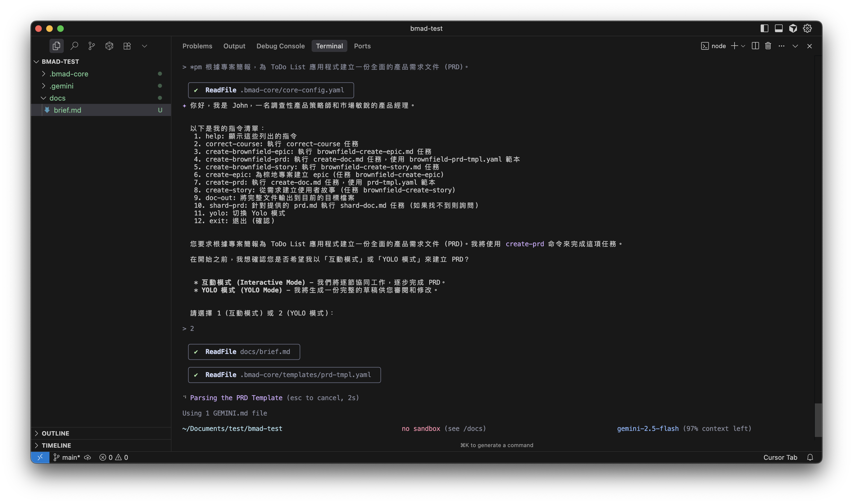The width and height of the screenshot is (853, 504).
Task: Toggle primary sidebar layout icon
Action: pos(764,28)
